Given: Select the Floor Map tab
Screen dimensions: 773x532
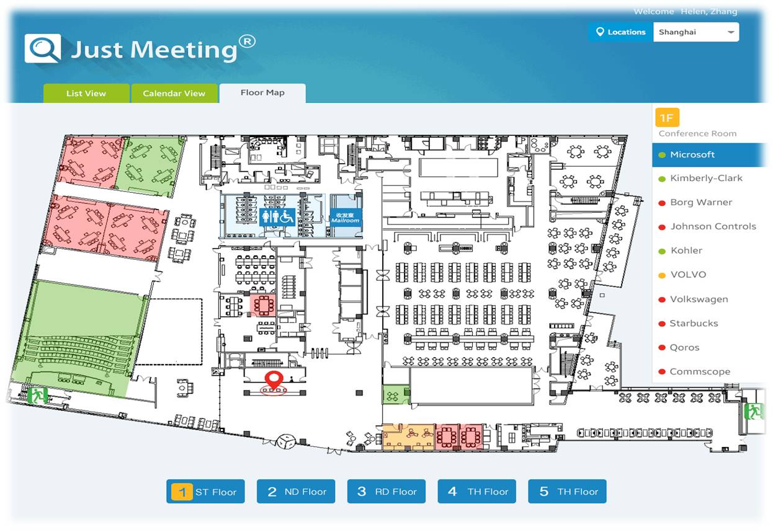Looking at the screenshot, I should click(x=262, y=93).
